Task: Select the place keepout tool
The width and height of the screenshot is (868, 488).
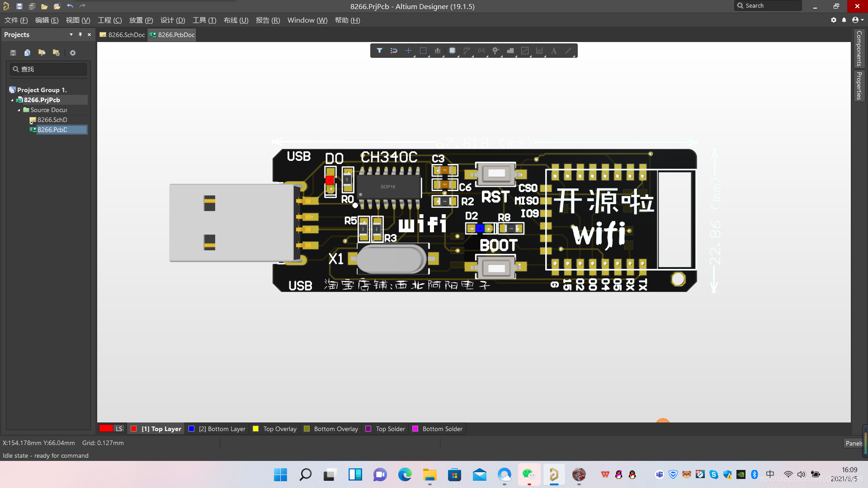Action: (525, 51)
